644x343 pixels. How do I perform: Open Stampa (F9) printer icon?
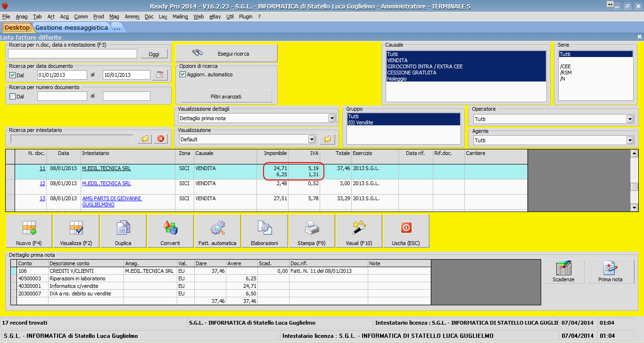(312, 231)
